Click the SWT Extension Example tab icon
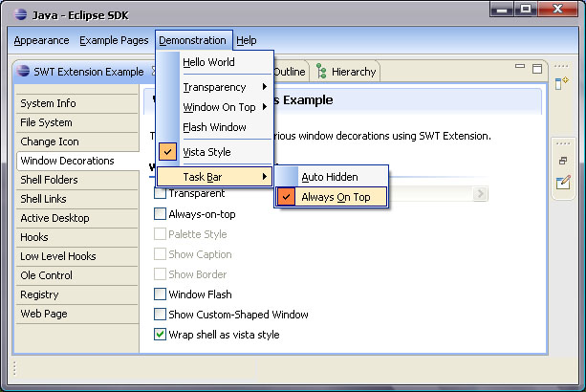 tap(23, 71)
